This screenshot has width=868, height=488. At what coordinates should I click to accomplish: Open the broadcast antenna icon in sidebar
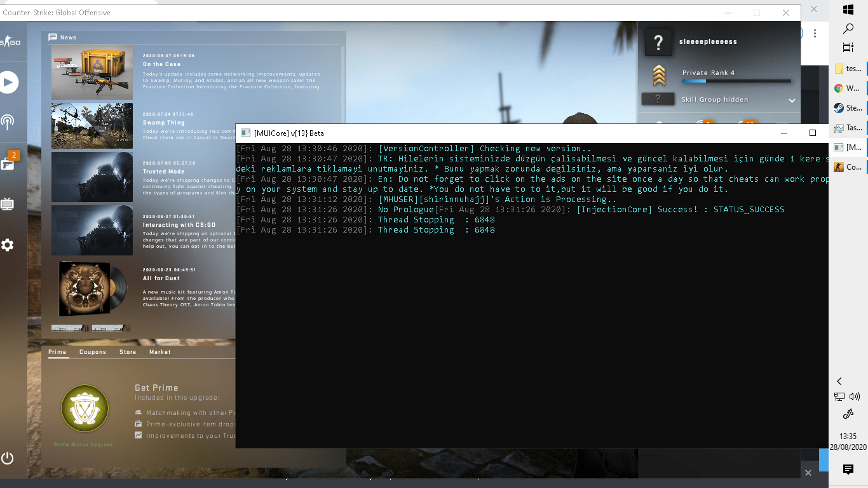[8, 122]
